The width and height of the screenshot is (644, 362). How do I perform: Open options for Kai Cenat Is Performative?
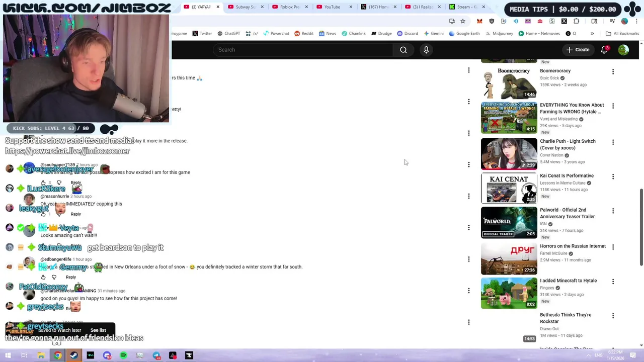[x=613, y=176]
